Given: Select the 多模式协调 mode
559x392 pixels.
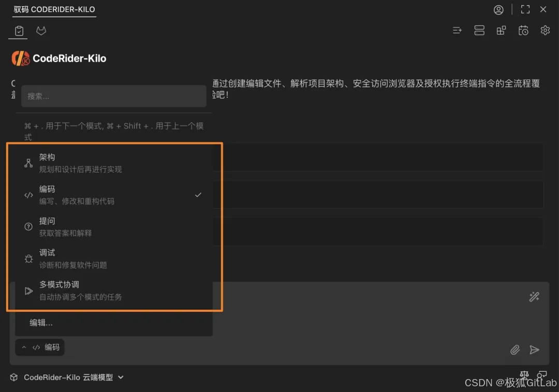Looking at the screenshot, I should (114, 291).
